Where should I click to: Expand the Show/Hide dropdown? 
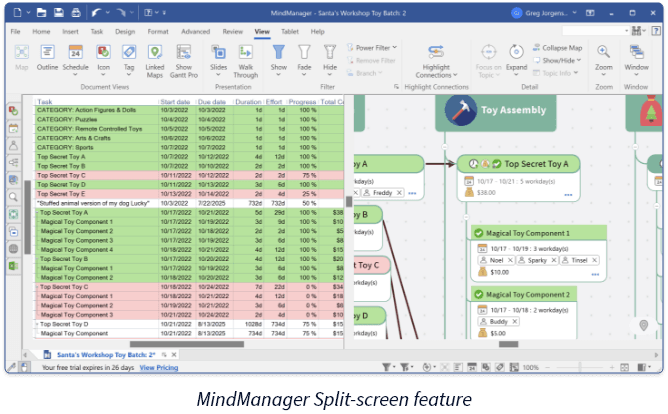tap(557, 60)
